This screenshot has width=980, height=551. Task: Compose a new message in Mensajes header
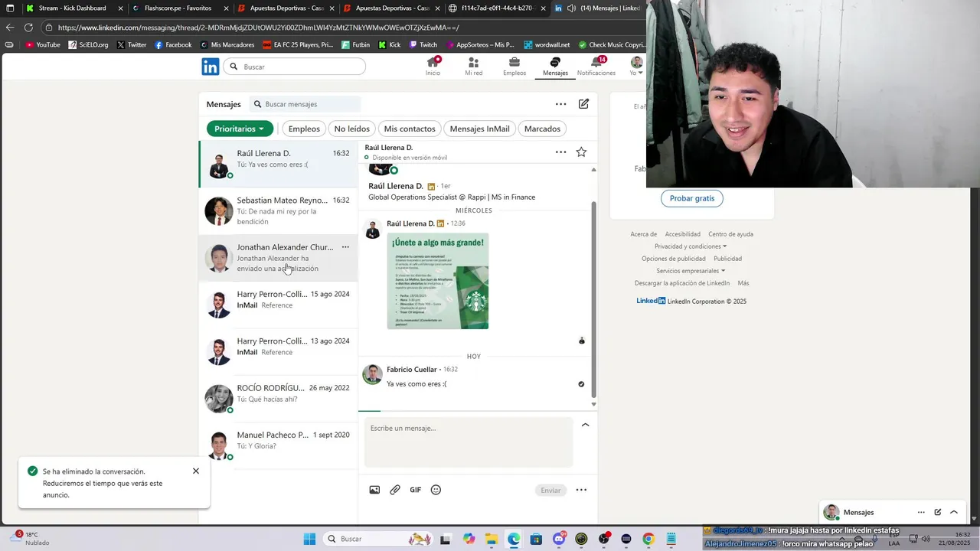tap(583, 104)
